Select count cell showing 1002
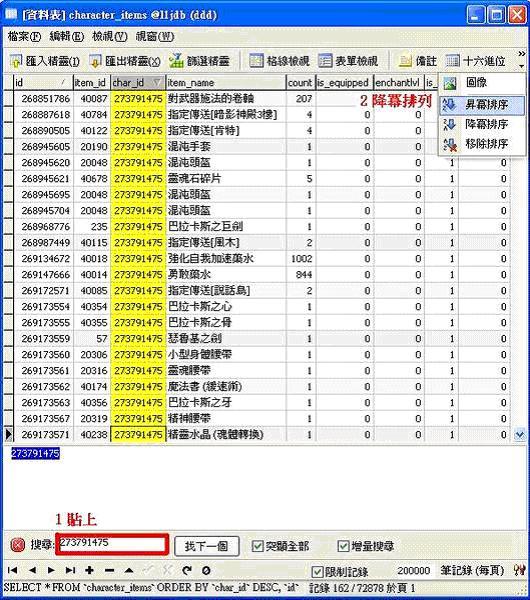The image size is (530, 600). coord(301,259)
